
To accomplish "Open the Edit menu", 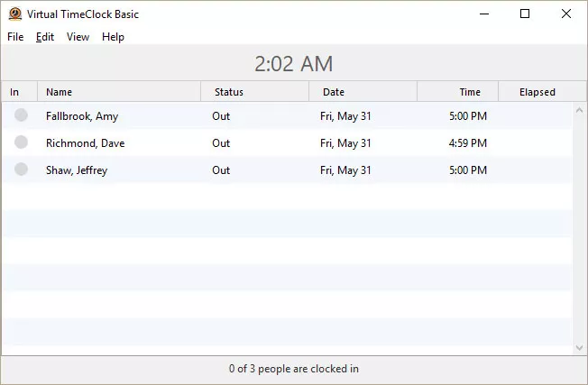I will coord(45,37).
